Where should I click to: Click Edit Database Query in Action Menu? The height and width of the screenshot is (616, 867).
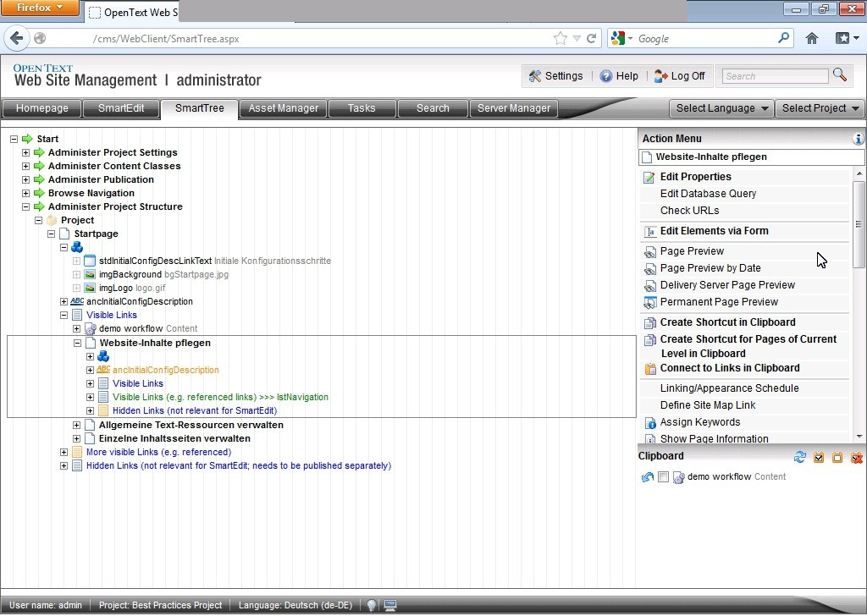(x=708, y=194)
